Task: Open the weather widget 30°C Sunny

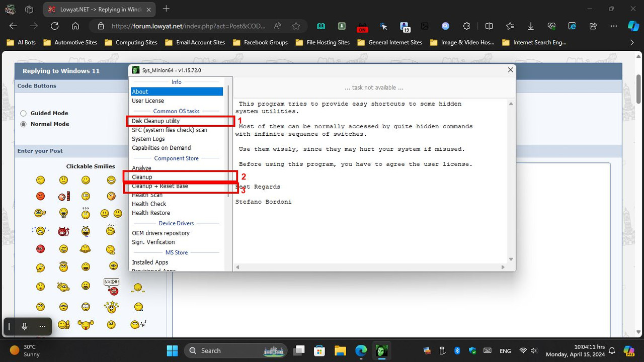Action: pos(25,350)
